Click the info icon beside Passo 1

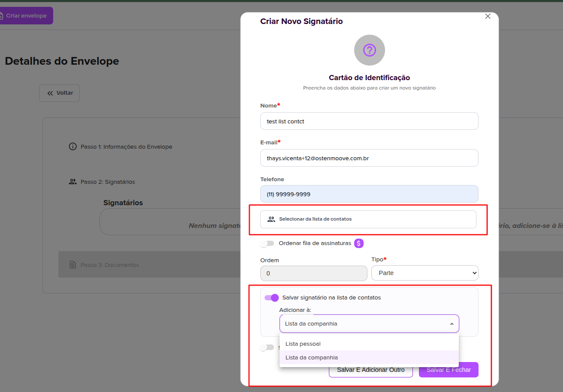72,147
